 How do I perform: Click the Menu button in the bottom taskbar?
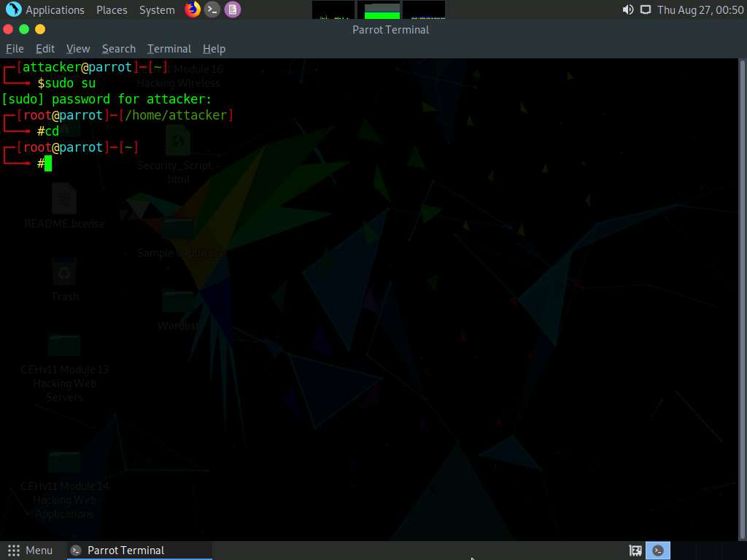(31, 550)
